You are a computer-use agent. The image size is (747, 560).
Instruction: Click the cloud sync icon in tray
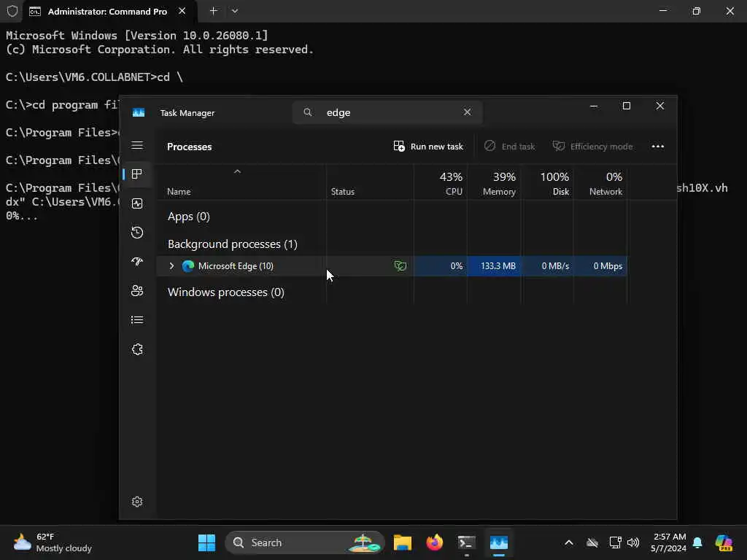coord(592,542)
